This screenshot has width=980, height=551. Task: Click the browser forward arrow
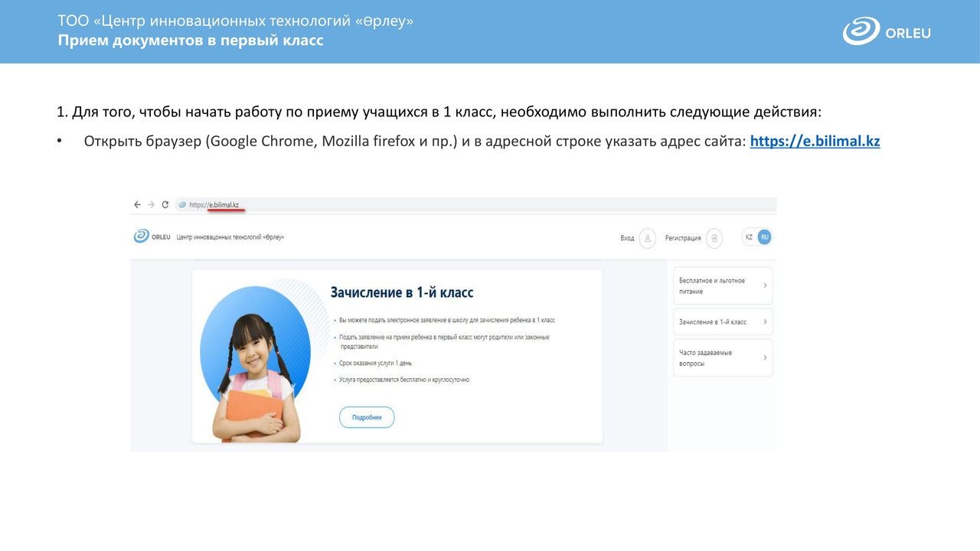[151, 204]
